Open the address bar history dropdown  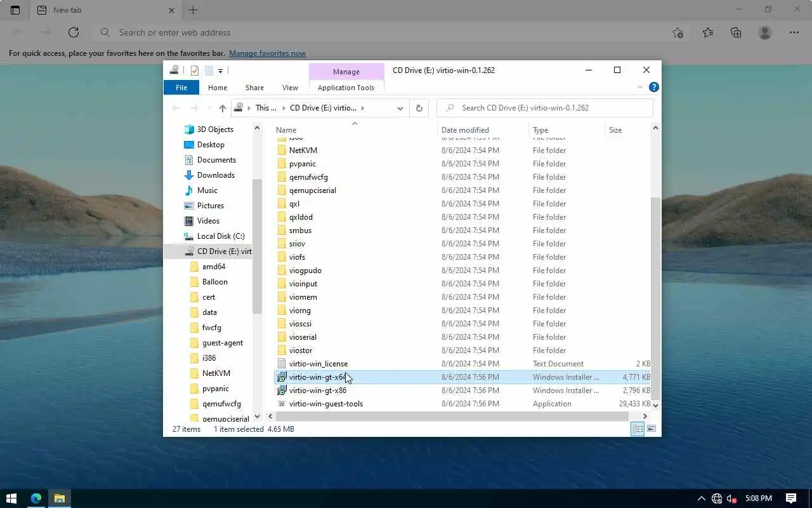tap(400, 108)
